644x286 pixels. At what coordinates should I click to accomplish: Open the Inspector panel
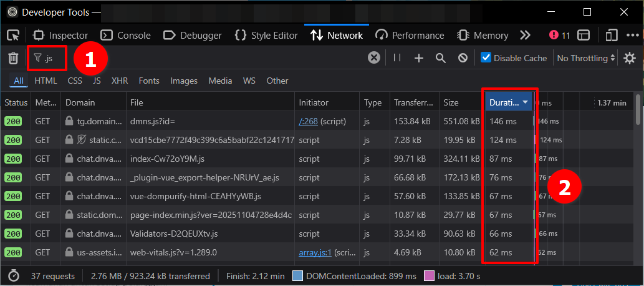tap(60, 36)
